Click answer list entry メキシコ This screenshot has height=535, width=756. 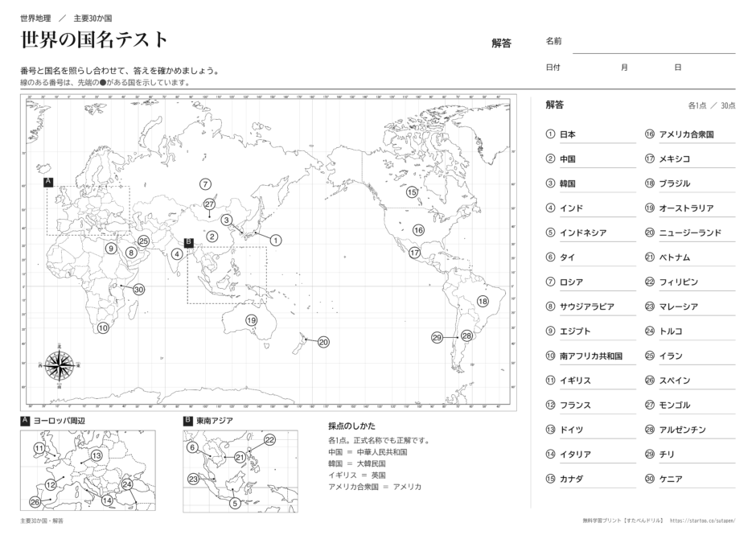pos(675,158)
